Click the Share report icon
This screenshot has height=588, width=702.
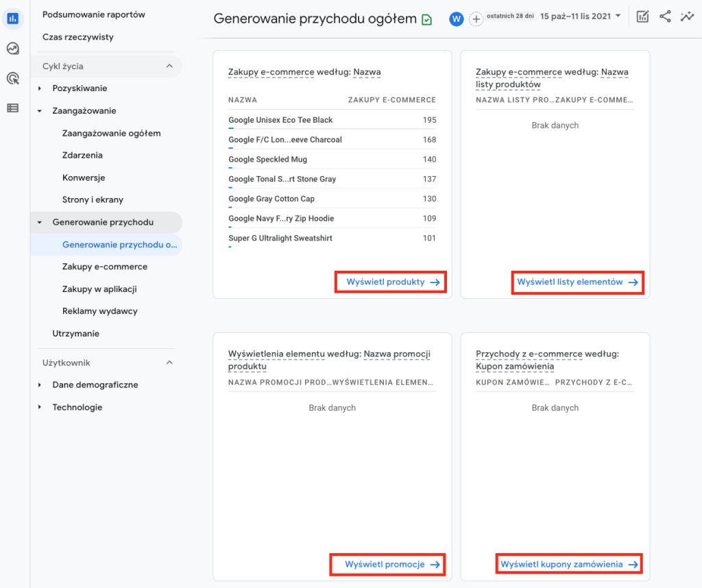coord(665,17)
